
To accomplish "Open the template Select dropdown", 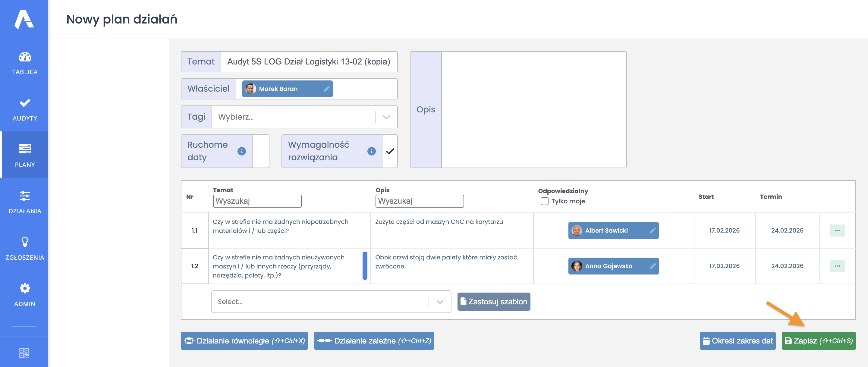I will [x=439, y=302].
